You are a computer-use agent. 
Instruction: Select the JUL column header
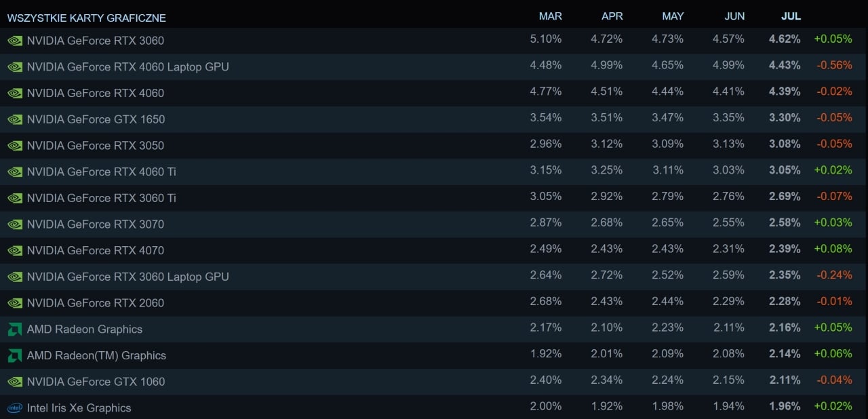click(791, 16)
